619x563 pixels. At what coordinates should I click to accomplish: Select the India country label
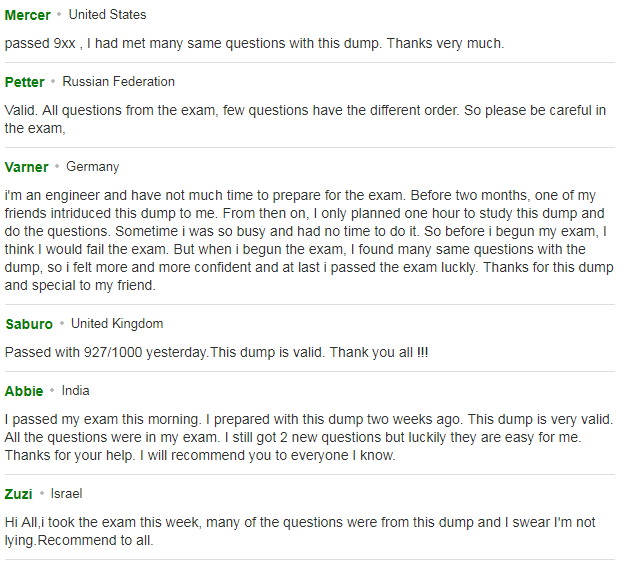[x=75, y=391]
